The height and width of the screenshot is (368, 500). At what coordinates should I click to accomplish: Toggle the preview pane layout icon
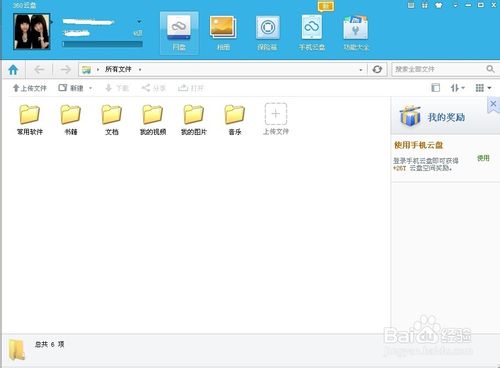[x=435, y=88]
